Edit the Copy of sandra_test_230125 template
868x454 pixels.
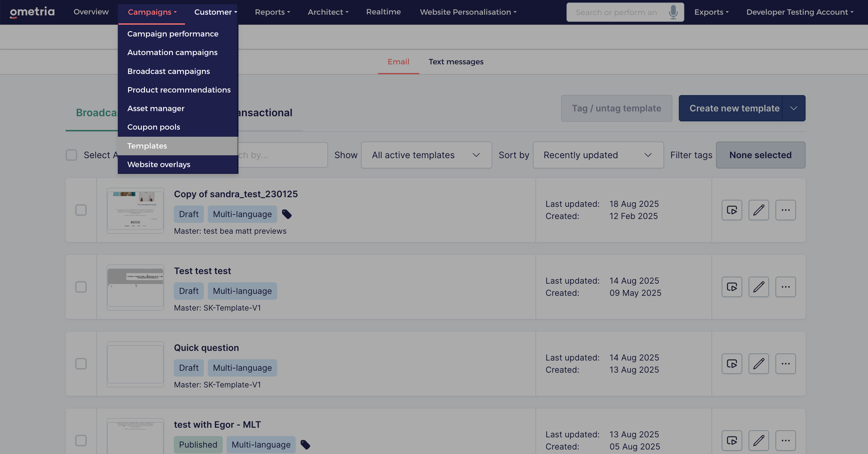pyautogui.click(x=759, y=210)
